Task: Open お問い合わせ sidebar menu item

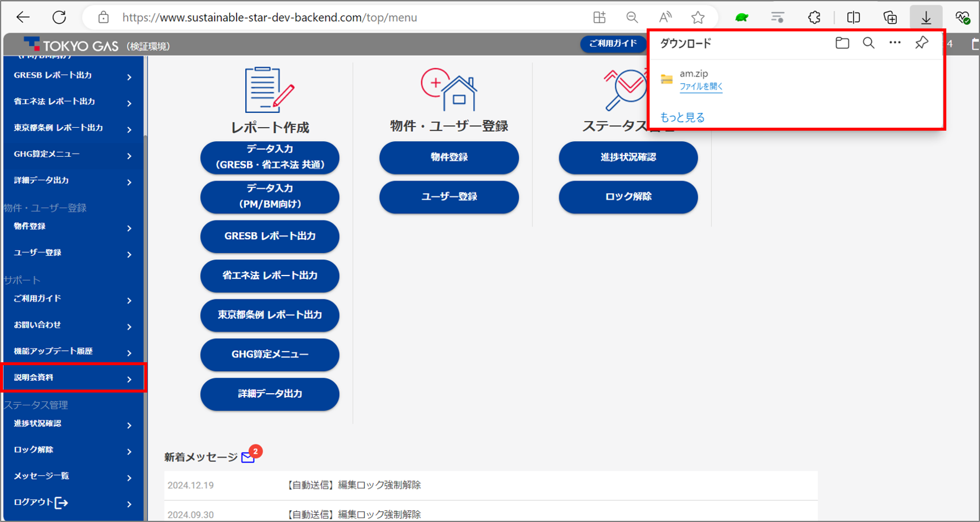Action: click(73, 325)
